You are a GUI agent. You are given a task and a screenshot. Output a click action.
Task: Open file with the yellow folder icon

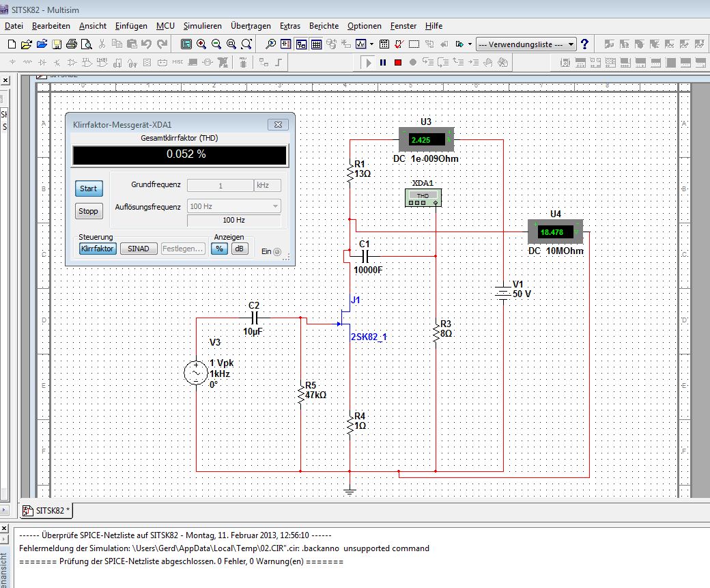[27, 44]
